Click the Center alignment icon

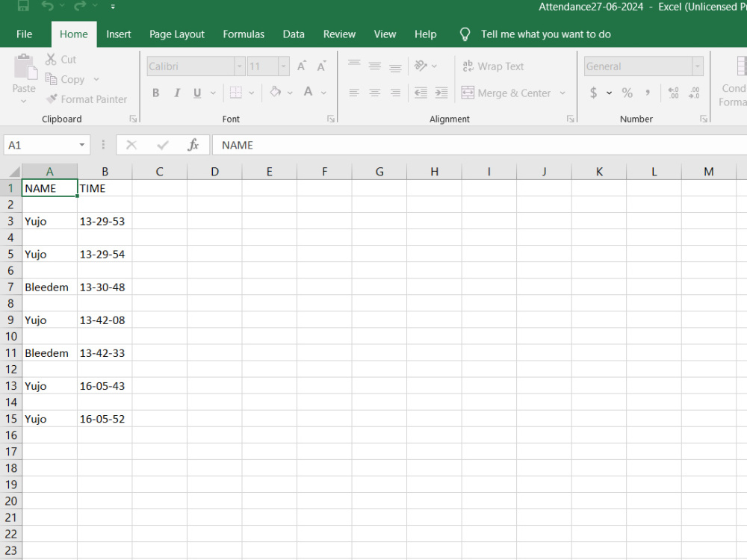click(375, 93)
